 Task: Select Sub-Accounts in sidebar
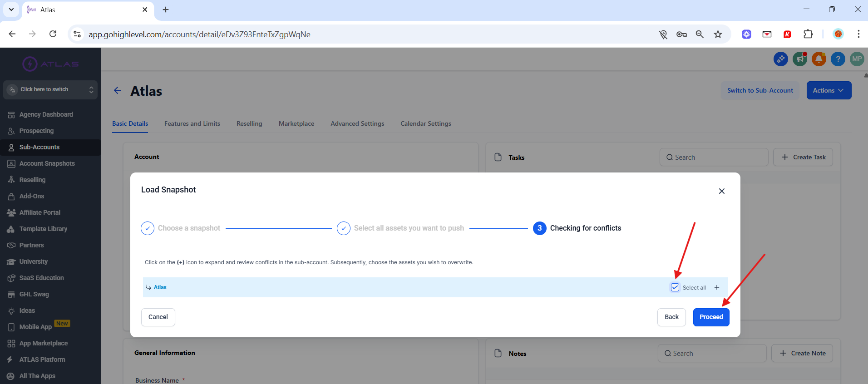coord(50,147)
